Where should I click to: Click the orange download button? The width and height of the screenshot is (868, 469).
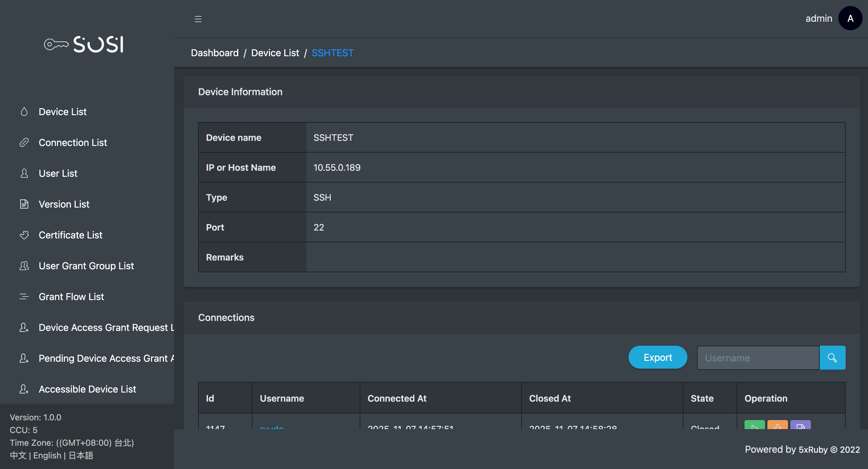(777, 425)
